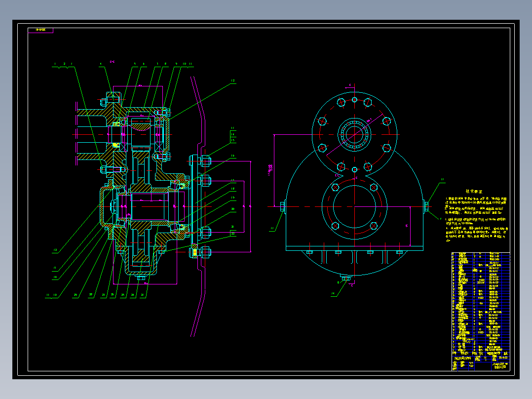Click balloon callout 23 below left view

click(x=142, y=295)
